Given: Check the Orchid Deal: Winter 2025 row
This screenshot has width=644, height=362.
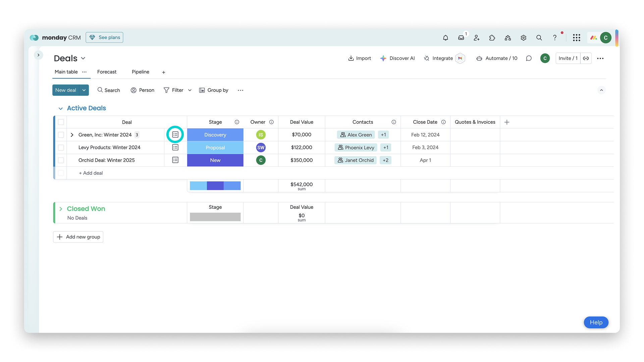Looking at the screenshot, I should (x=61, y=160).
